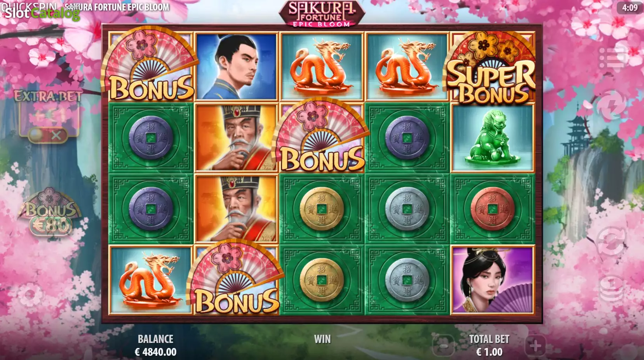Viewport: 644px width, 360px height.
Task: Increase total bet with plus button
Action: click(x=536, y=345)
